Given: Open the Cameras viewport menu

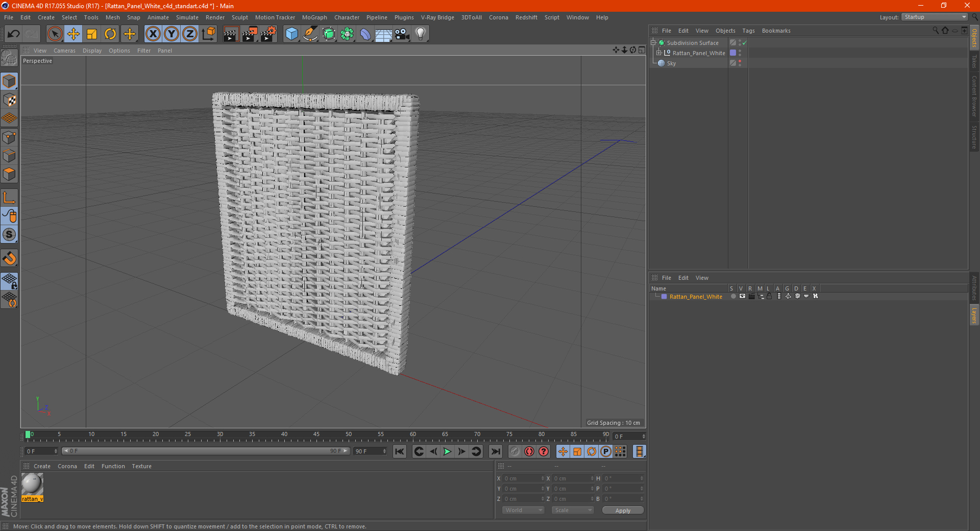Looking at the screenshot, I should [64, 51].
